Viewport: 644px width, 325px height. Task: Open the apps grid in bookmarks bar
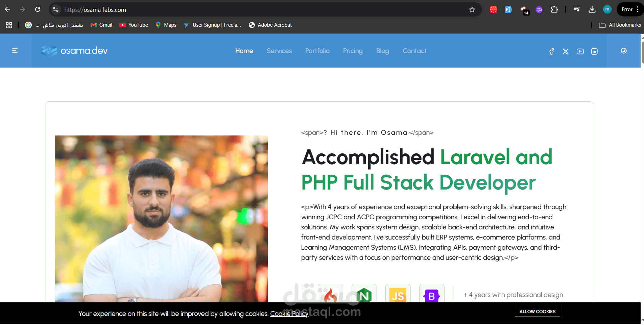click(x=9, y=25)
